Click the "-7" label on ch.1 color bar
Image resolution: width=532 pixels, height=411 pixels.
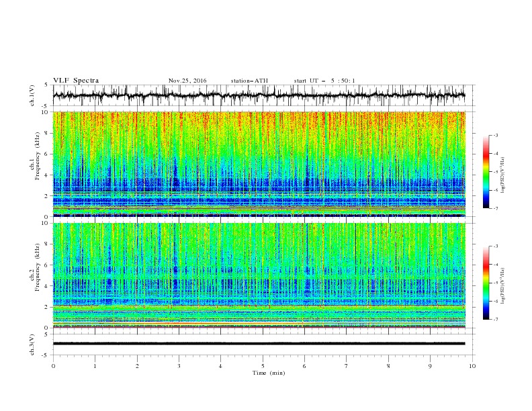(x=496, y=208)
